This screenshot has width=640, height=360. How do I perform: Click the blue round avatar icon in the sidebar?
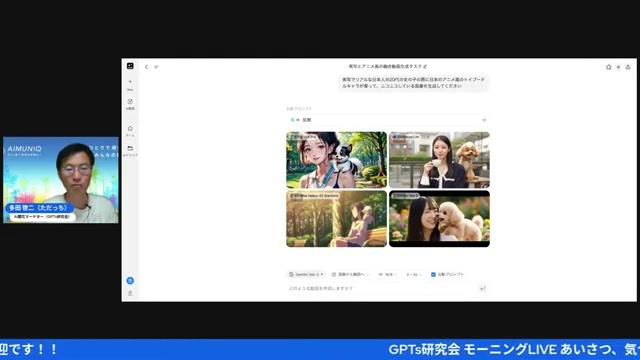pos(130,280)
